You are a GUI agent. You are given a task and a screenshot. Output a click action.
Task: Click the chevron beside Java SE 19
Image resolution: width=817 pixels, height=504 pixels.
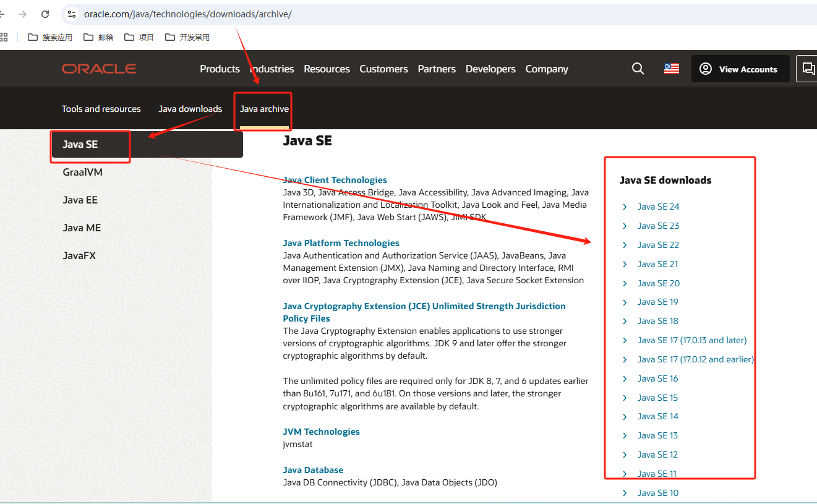point(625,302)
